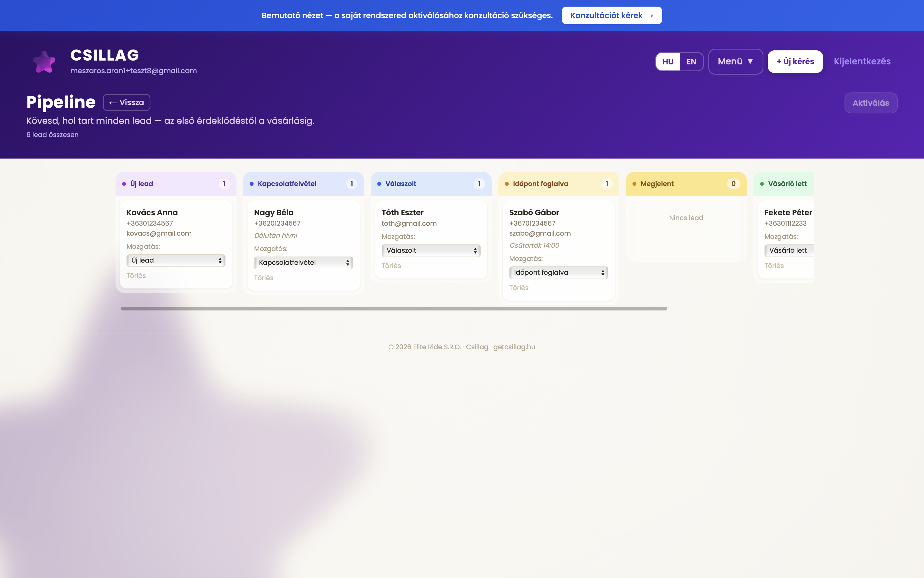Click phone number +36201234567
924x578 pixels.
(277, 223)
